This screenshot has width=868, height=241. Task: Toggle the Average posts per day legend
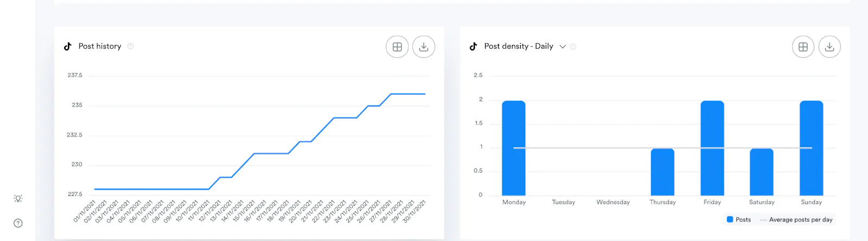coord(796,219)
